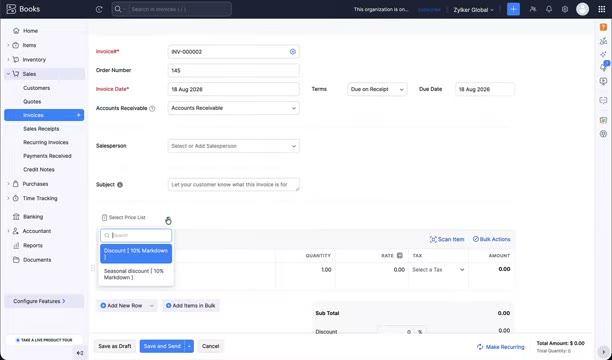The width and height of the screenshot is (612, 360).
Task: Click the blue quick create plus button
Action: [513, 9]
